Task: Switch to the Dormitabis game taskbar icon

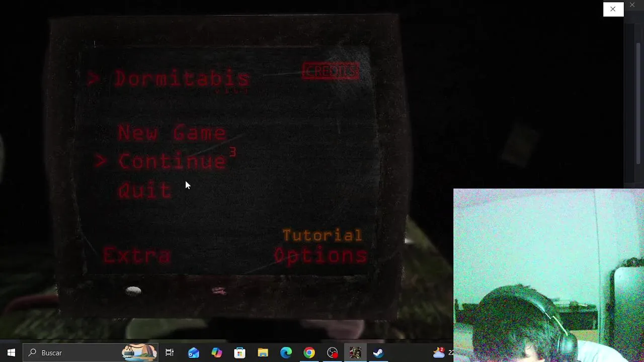Action: tap(356, 353)
